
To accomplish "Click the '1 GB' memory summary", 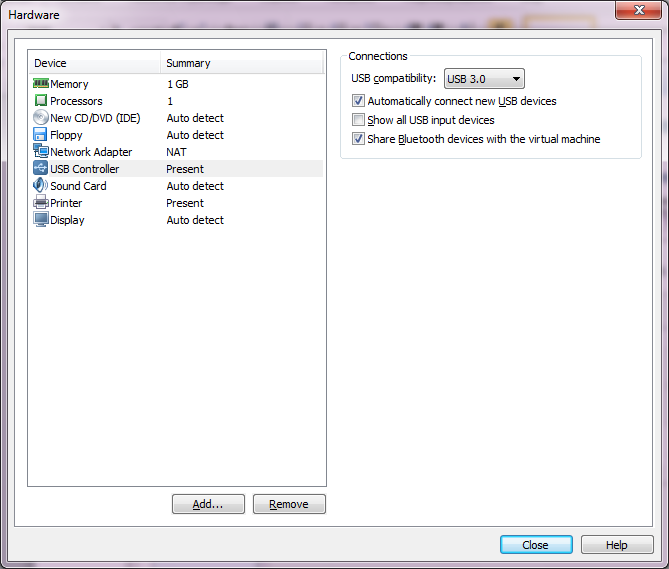I will (x=177, y=84).
